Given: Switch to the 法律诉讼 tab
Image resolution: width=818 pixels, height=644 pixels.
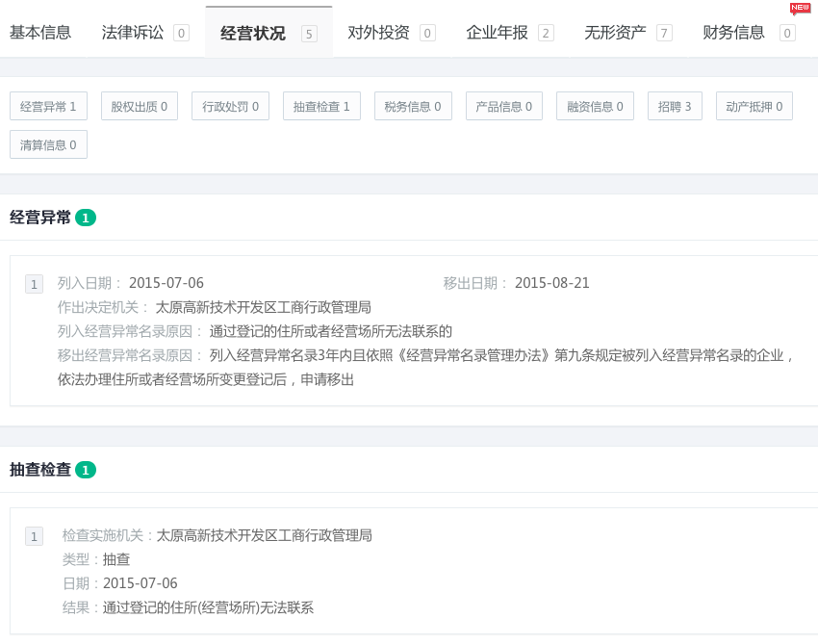Looking at the screenshot, I should (144, 33).
